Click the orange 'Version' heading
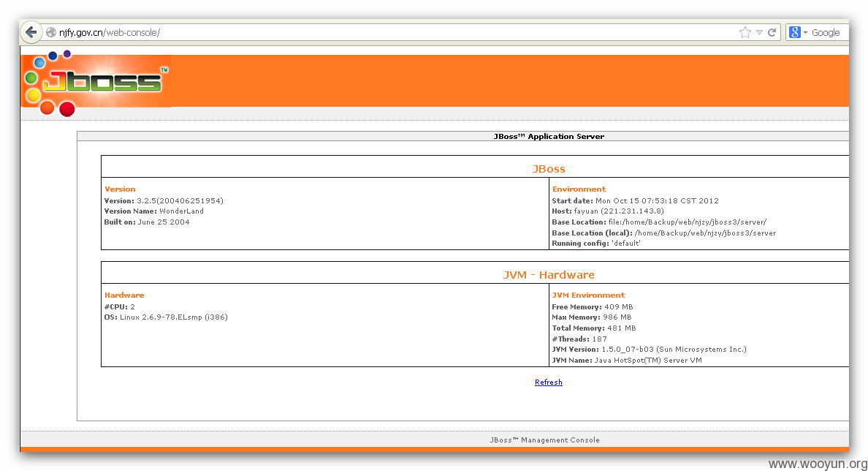 click(120, 189)
